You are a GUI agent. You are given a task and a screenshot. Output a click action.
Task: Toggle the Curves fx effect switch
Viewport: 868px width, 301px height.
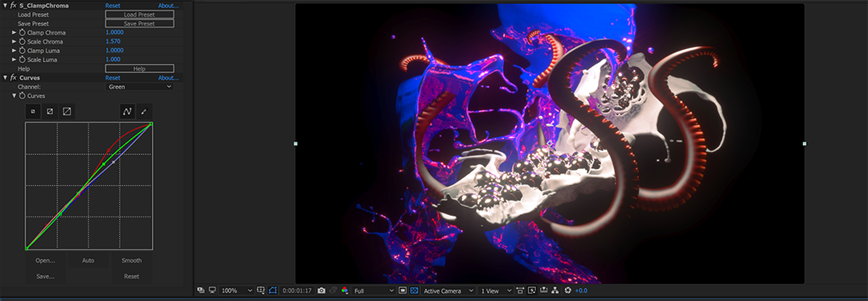click(14, 77)
